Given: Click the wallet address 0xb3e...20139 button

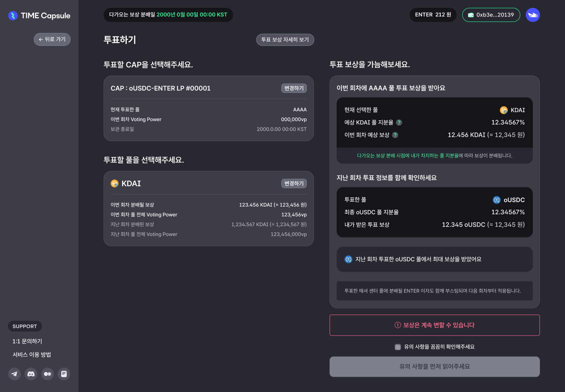Looking at the screenshot, I should pos(491,15).
